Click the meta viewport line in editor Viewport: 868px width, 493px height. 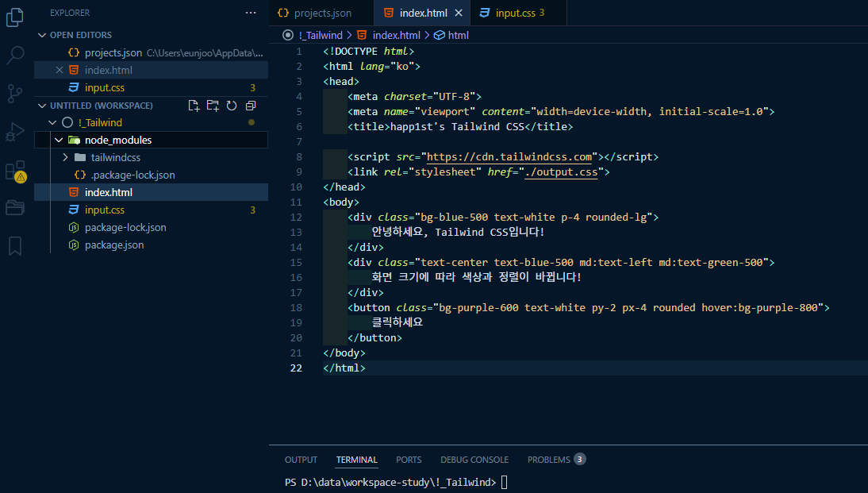(561, 112)
